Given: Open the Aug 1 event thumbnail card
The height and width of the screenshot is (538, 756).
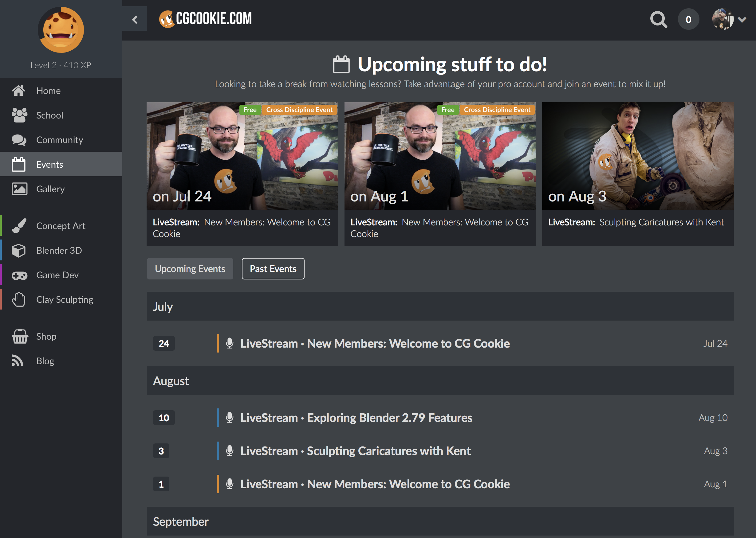Looking at the screenshot, I should 440,156.
